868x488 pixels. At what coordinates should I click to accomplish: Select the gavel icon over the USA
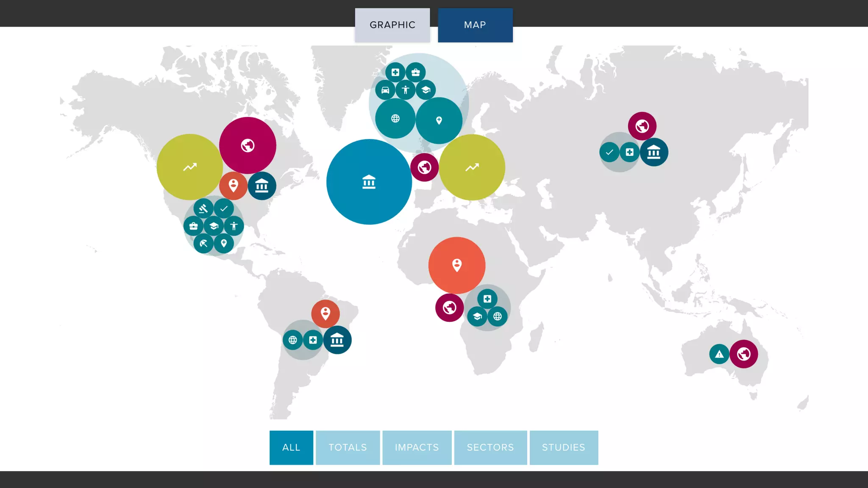click(203, 208)
